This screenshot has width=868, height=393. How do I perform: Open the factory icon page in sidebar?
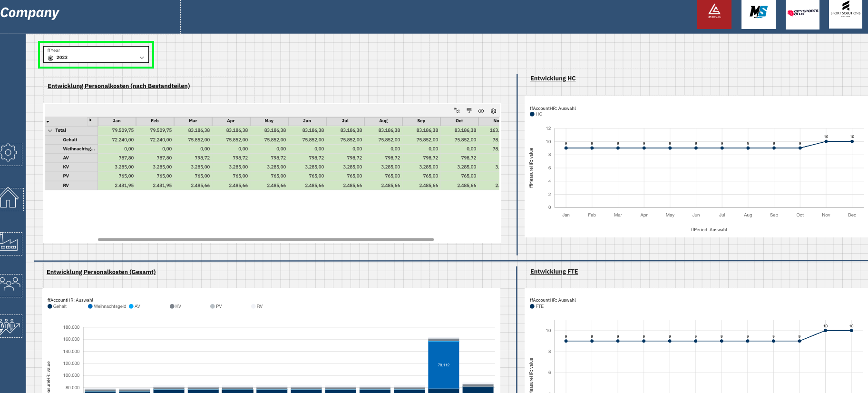click(9, 242)
